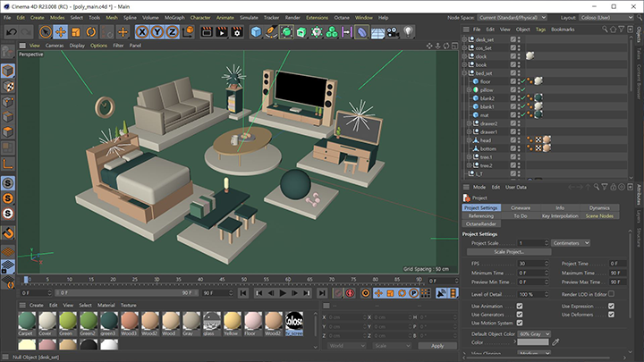Go to start of animation

243,293
